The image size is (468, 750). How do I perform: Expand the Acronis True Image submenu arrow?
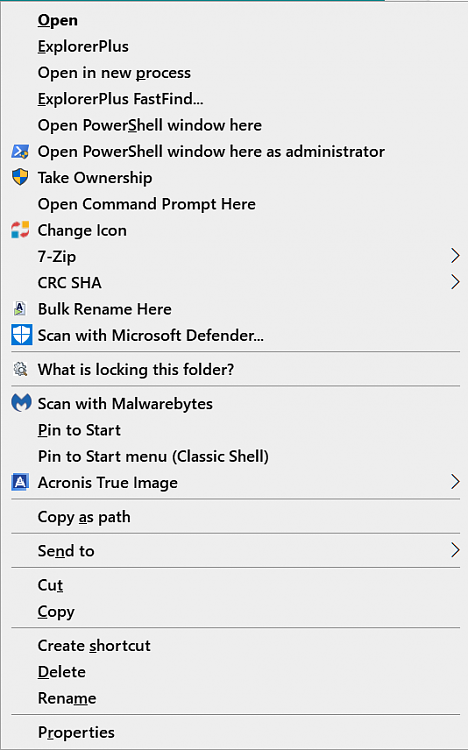point(455,482)
